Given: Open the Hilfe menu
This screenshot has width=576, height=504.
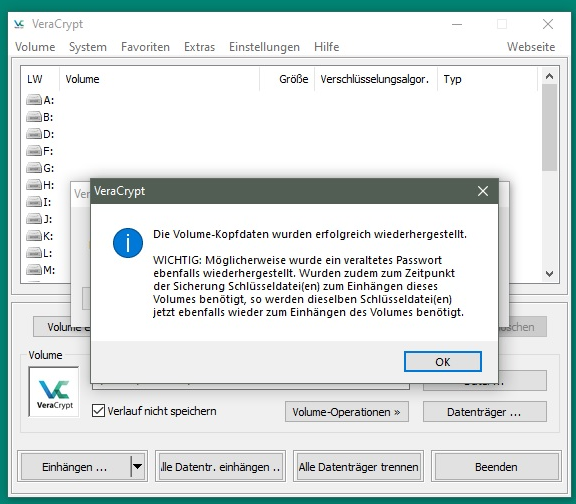Looking at the screenshot, I should [327, 47].
